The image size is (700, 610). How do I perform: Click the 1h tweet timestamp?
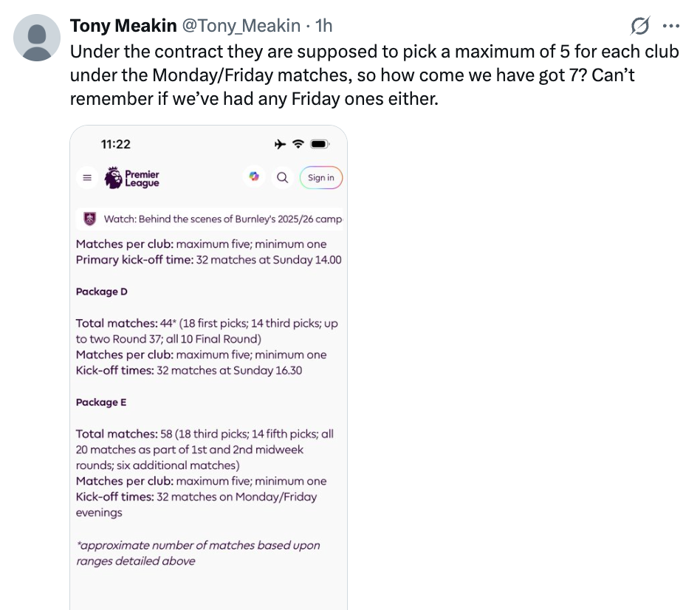(x=323, y=26)
